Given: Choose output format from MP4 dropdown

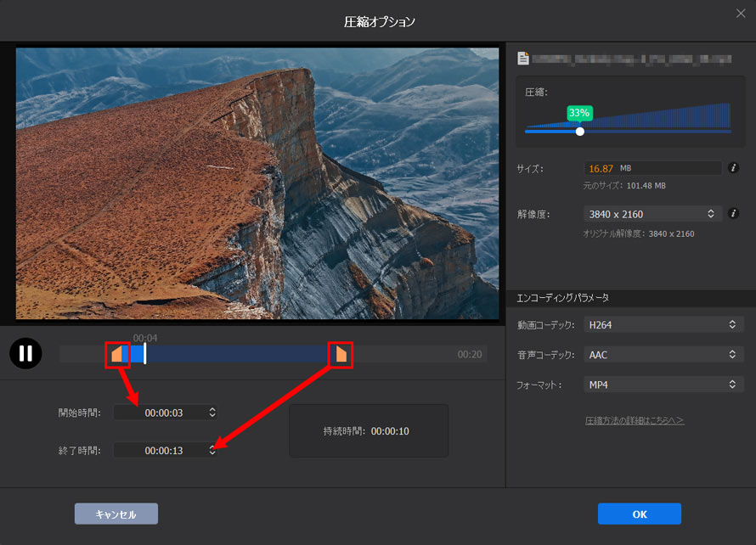Looking at the screenshot, I should pos(663,385).
